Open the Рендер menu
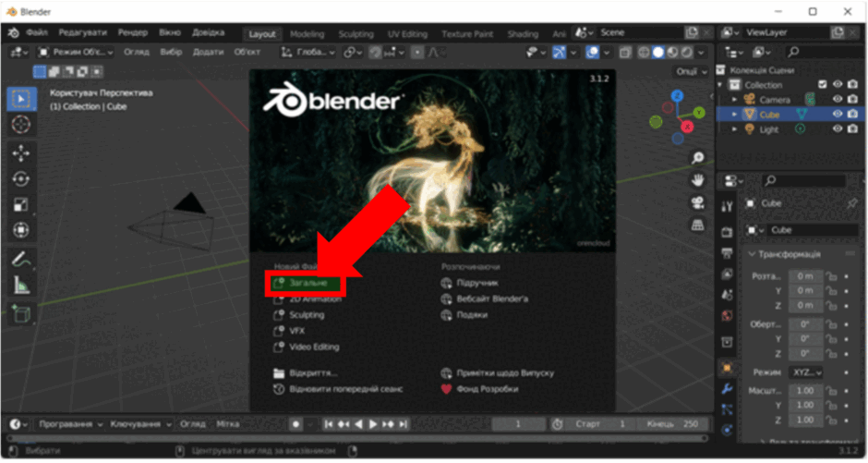Viewport: 868px width, 463px height. click(132, 32)
